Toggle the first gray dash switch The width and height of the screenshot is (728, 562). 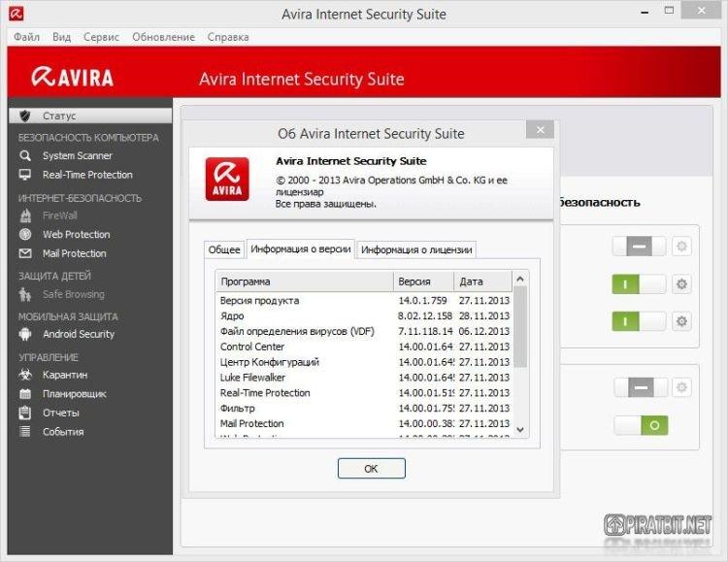point(639,247)
